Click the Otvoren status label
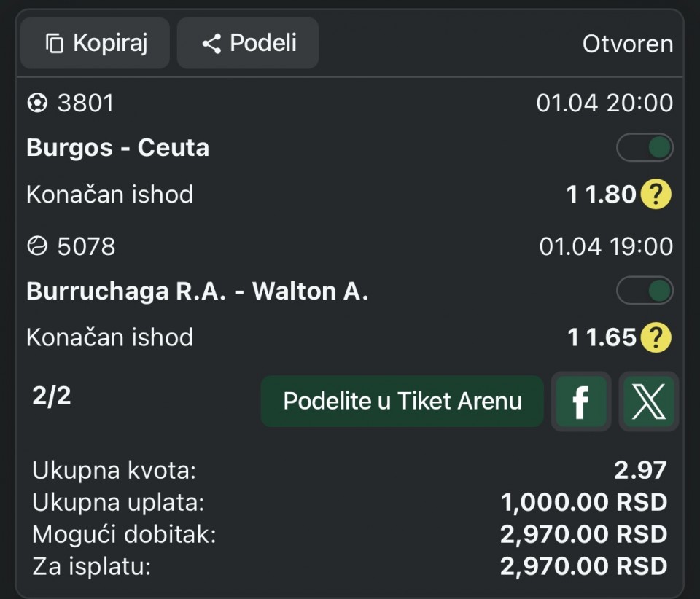The height and width of the screenshot is (599, 700). point(627,44)
